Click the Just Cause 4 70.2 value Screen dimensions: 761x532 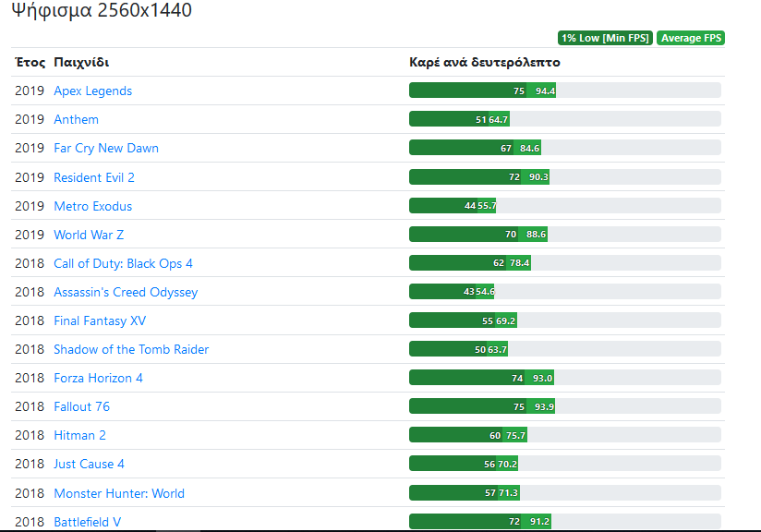(x=507, y=464)
